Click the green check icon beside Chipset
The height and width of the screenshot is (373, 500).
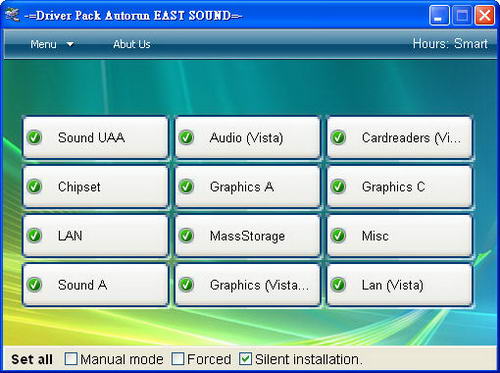tap(34, 186)
